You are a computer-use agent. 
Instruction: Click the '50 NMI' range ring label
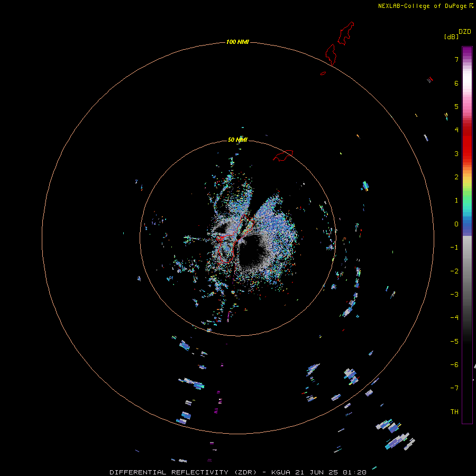pyautogui.click(x=237, y=140)
